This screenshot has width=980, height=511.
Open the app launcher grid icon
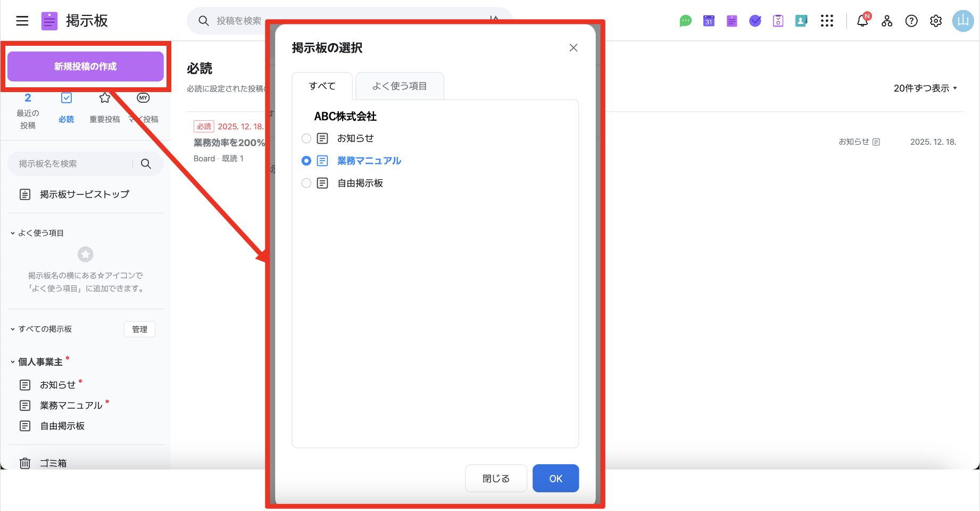(827, 21)
